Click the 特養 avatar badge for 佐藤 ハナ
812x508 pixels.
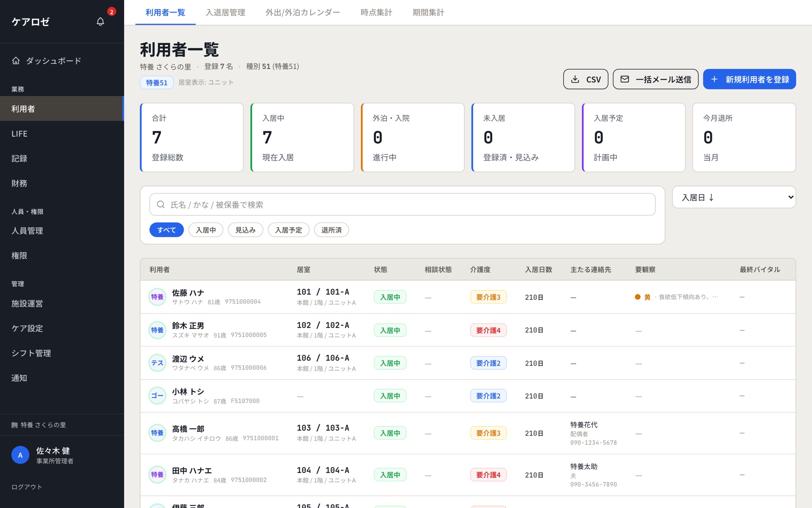(x=157, y=297)
